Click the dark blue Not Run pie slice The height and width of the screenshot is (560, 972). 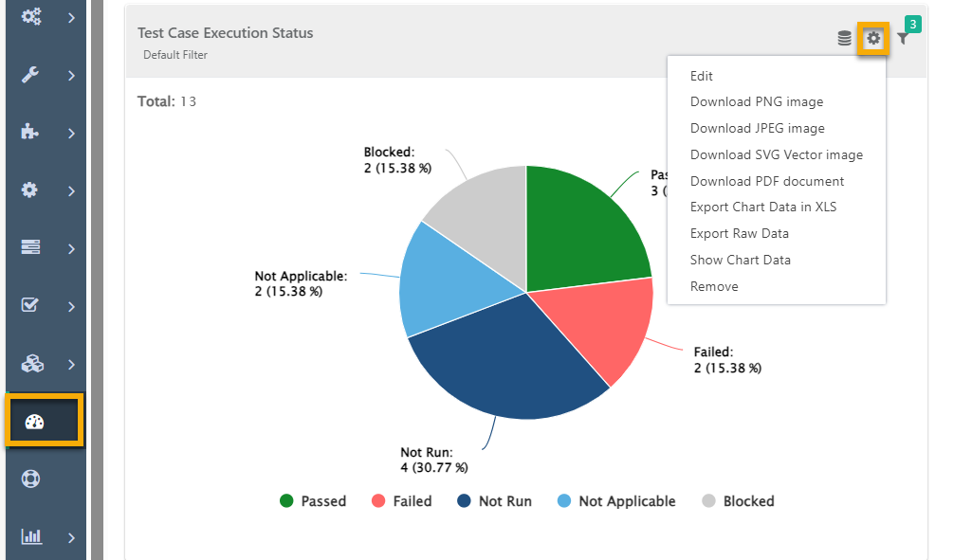click(502, 366)
